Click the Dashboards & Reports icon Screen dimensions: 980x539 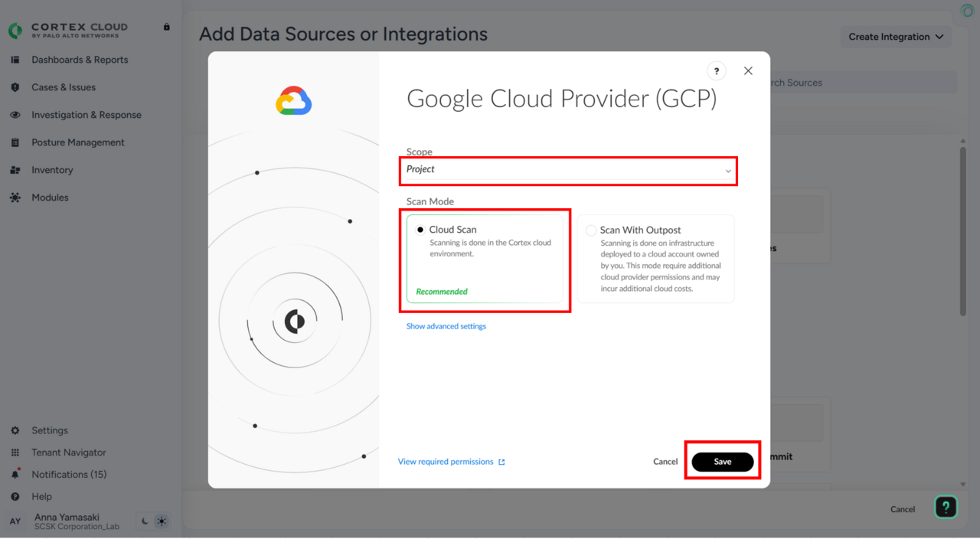(15, 60)
